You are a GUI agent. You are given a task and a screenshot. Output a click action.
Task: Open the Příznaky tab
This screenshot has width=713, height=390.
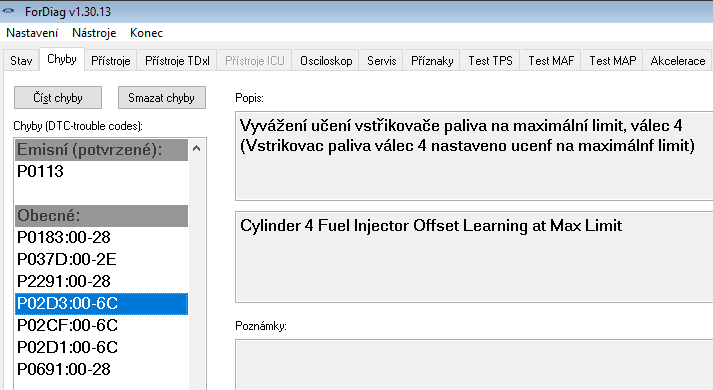click(x=432, y=60)
